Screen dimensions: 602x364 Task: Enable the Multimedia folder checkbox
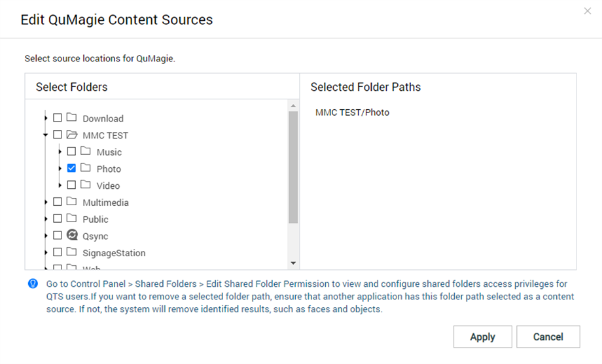coord(58,202)
